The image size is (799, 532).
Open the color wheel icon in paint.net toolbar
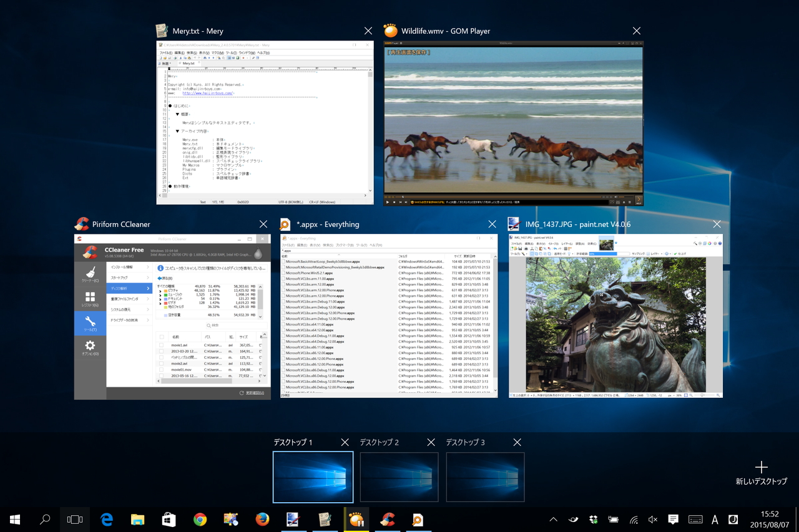click(708, 243)
